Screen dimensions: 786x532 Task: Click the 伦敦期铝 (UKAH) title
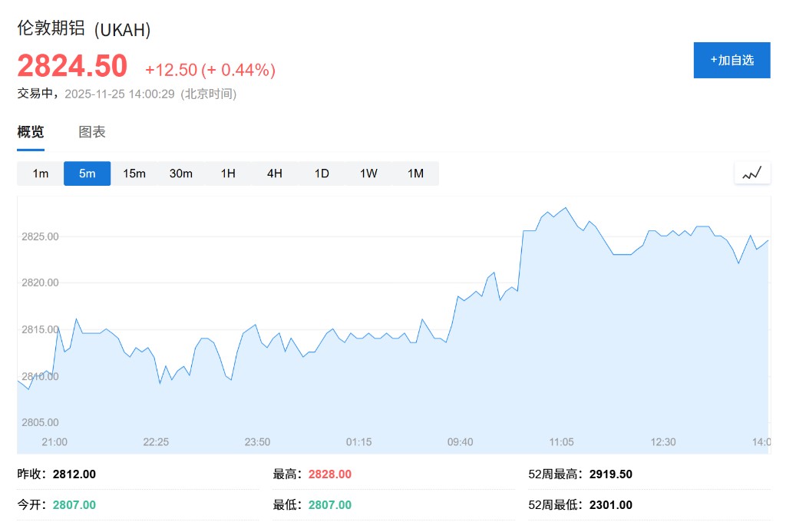tap(84, 29)
